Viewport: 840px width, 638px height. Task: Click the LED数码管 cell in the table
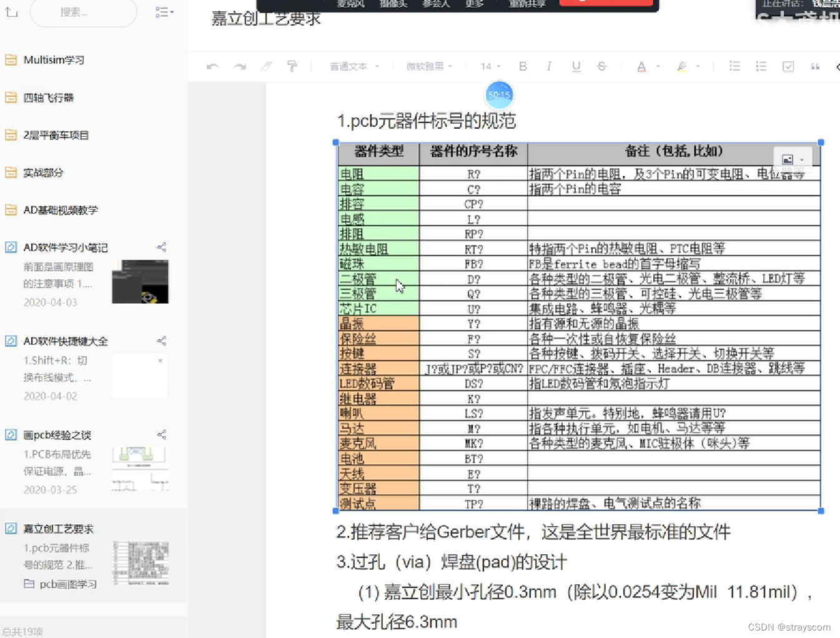pos(379,384)
